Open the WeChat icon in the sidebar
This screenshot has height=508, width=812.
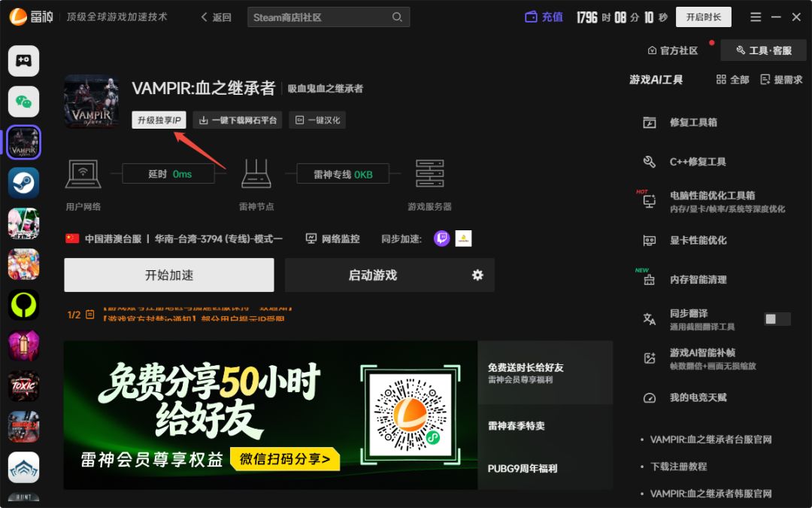tap(23, 102)
